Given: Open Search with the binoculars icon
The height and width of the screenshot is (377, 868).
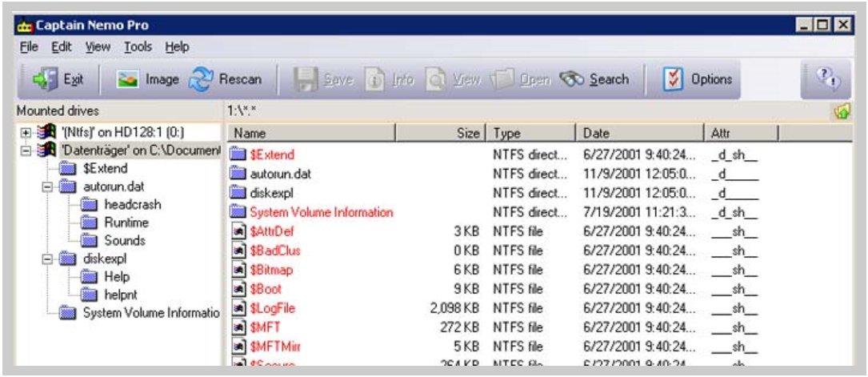Looking at the screenshot, I should click(x=571, y=80).
